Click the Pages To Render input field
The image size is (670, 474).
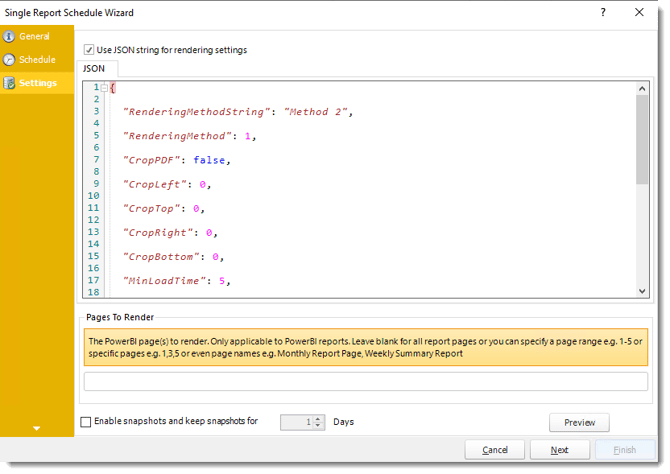366,381
